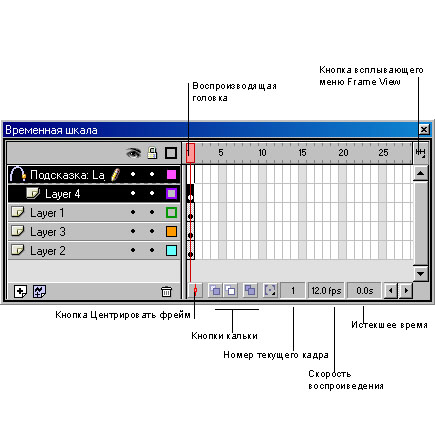Click Edit Multiple Frames button
435x425 pixels.
tap(250, 291)
